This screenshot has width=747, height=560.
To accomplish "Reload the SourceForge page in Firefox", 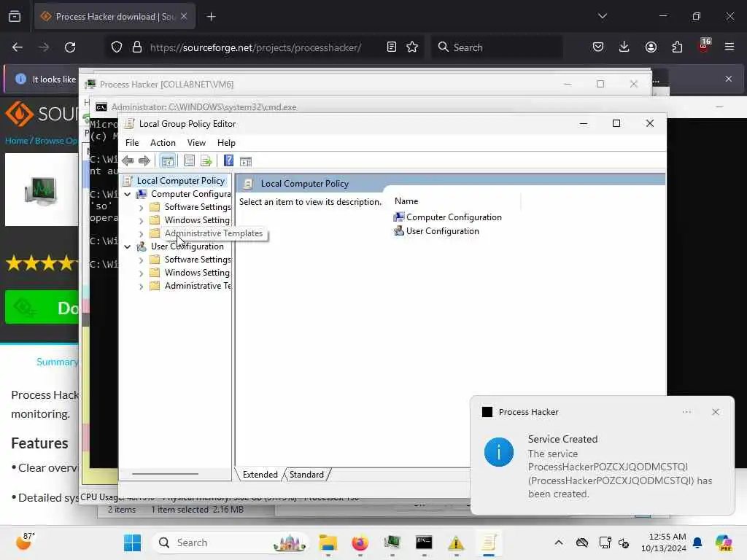I will click(70, 47).
